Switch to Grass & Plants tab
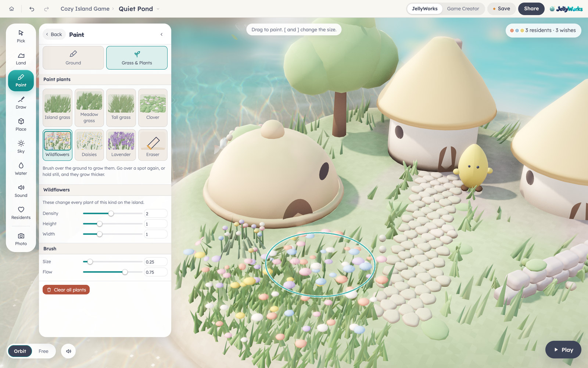Screen dimensions: 588x368 coord(137,58)
